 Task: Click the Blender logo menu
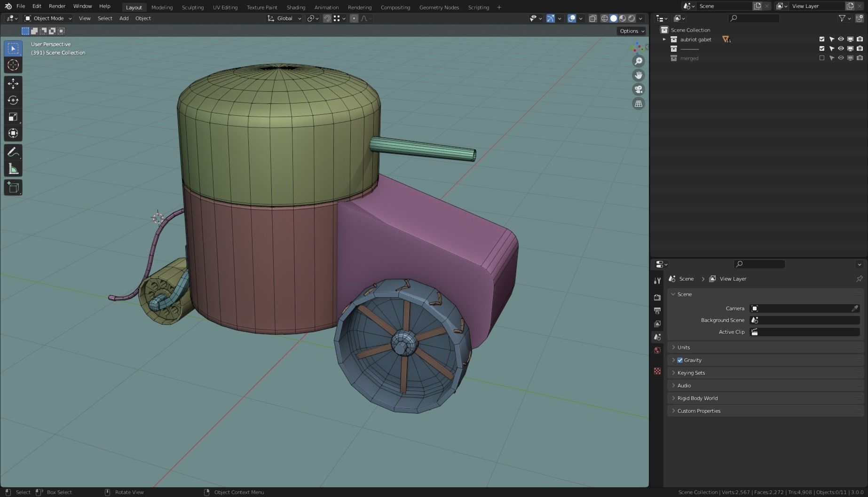(8, 6)
